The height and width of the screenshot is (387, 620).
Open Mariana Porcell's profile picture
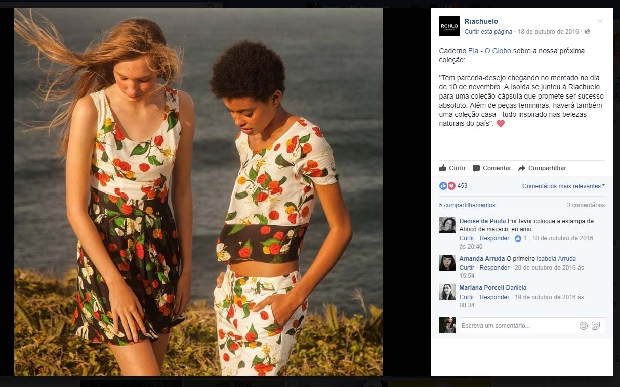(447, 292)
